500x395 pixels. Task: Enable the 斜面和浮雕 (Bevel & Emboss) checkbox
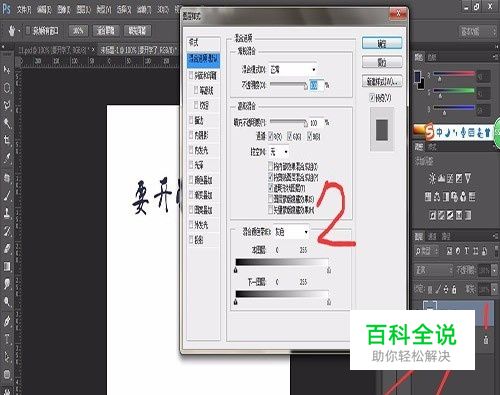coord(191,75)
